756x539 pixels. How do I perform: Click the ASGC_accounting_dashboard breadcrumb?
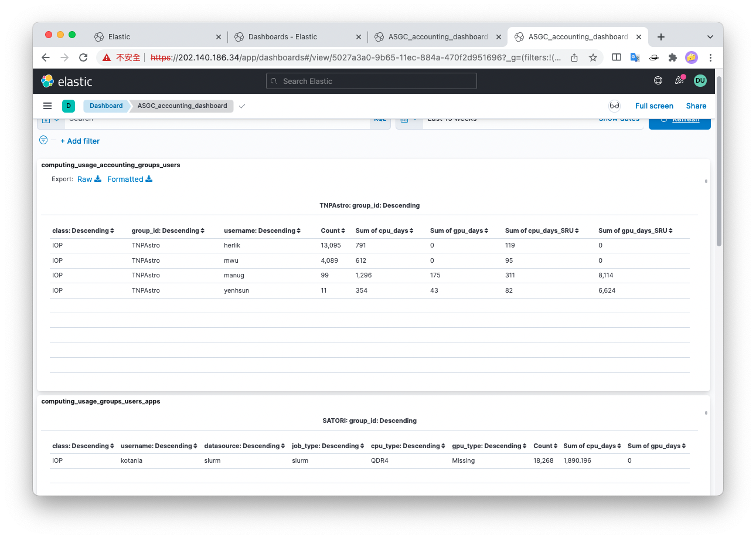pos(182,106)
